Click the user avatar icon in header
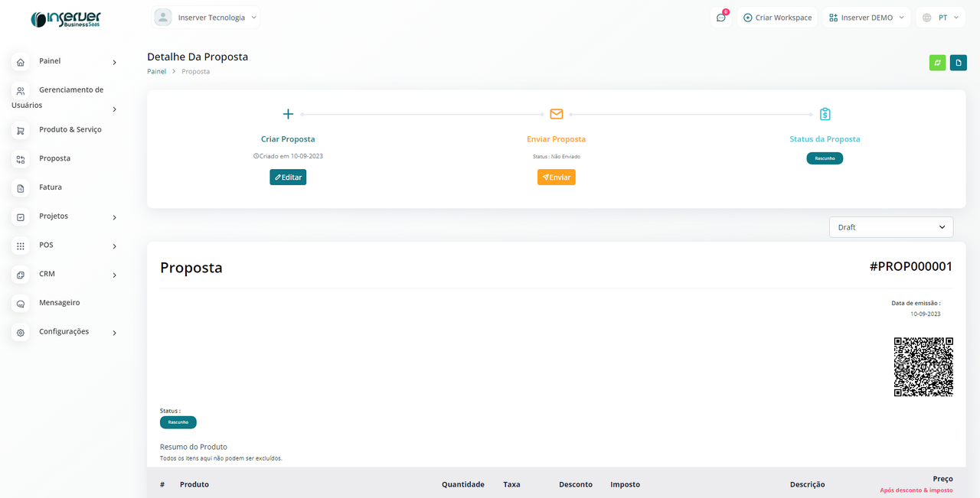This screenshot has height=498, width=980. point(163,18)
